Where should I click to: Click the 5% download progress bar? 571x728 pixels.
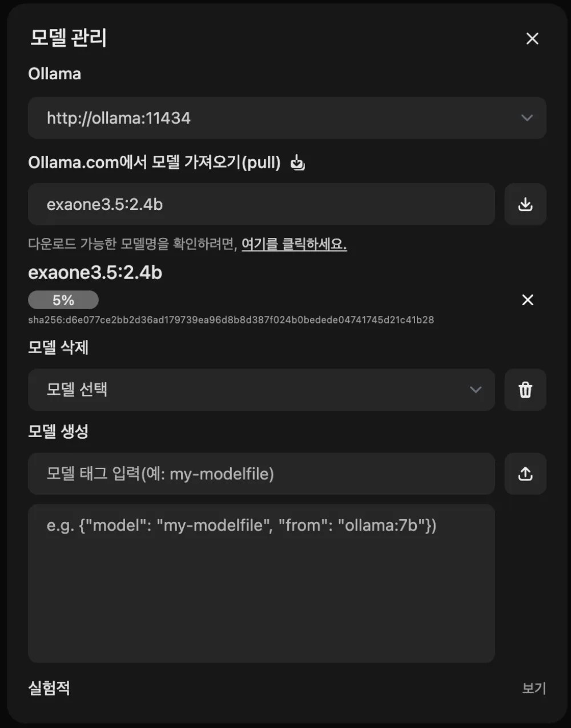coord(63,300)
